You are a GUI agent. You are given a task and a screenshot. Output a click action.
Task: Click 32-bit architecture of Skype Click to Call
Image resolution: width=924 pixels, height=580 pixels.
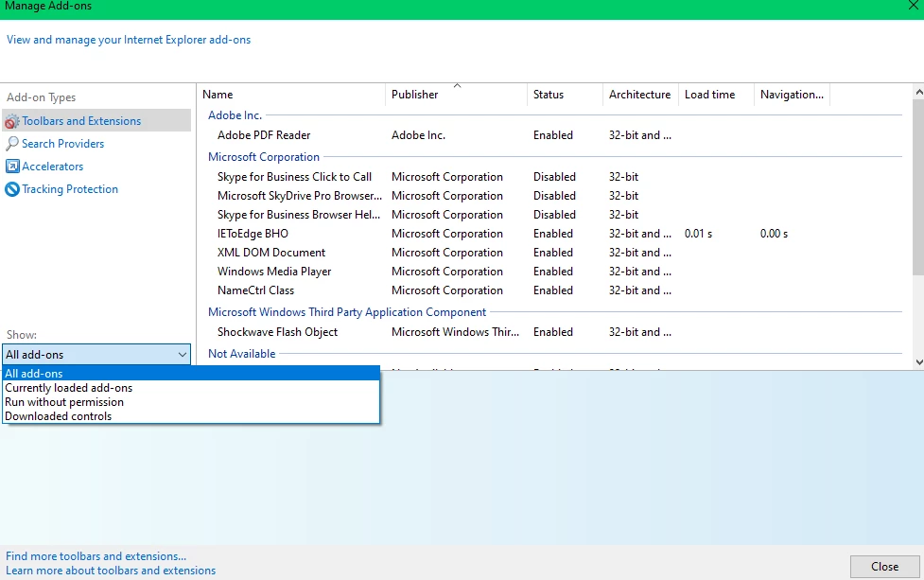point(623,177)
